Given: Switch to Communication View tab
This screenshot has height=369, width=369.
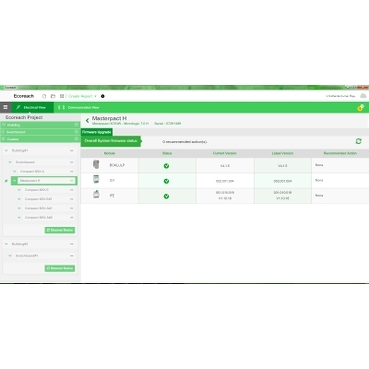Looking at the screenshot, I should click(79, 108).
